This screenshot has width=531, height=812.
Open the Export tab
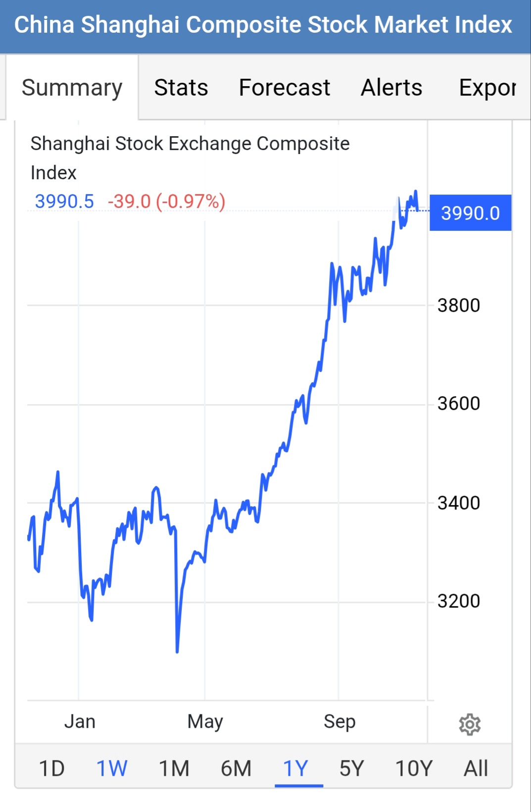pyautogui.click(x=487, y=88)
